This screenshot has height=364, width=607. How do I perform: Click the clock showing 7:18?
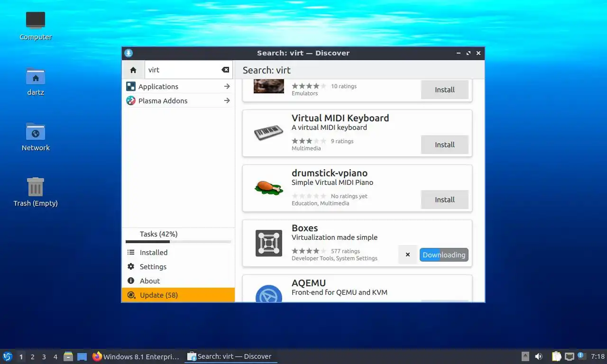(x=598, y=356)
